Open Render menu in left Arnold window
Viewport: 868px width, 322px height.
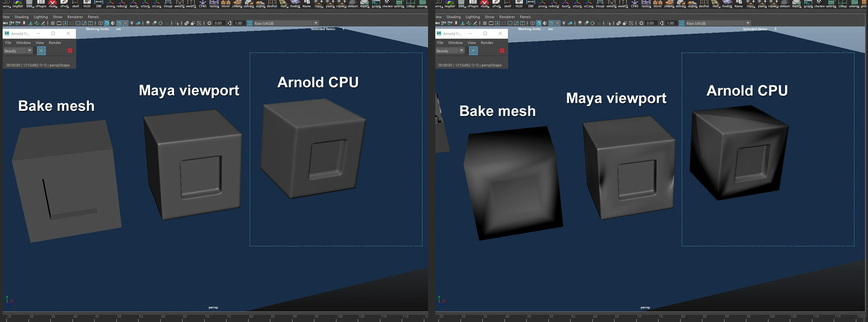pyautogui.click(x=55, y=43)
